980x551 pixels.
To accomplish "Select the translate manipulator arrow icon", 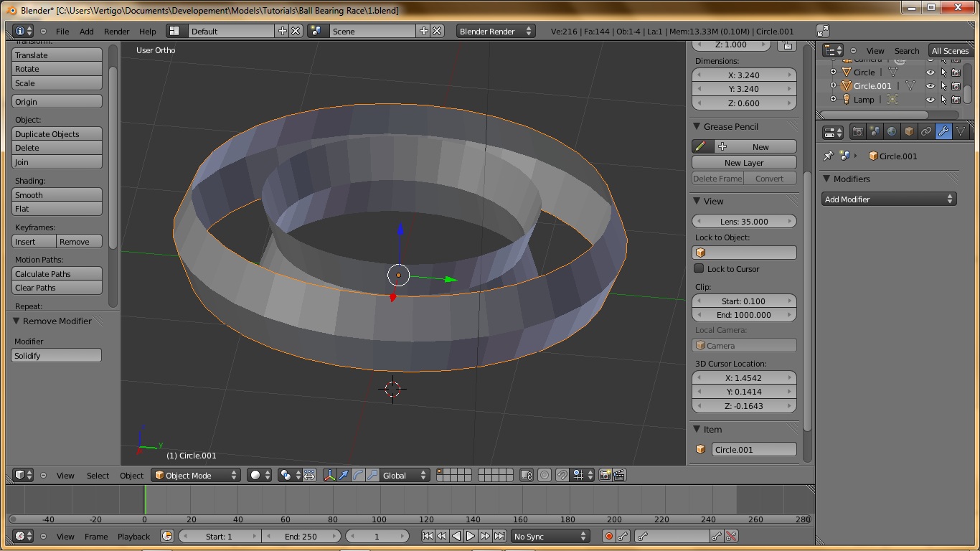I will point(344,475).
